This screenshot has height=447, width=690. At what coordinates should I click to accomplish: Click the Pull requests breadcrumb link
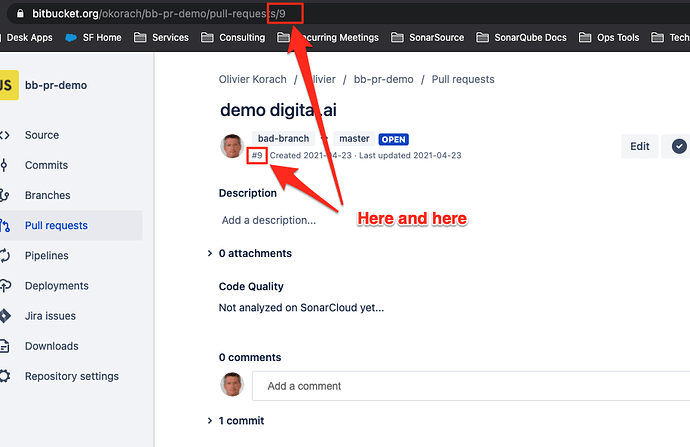click(x=463, y=79)
